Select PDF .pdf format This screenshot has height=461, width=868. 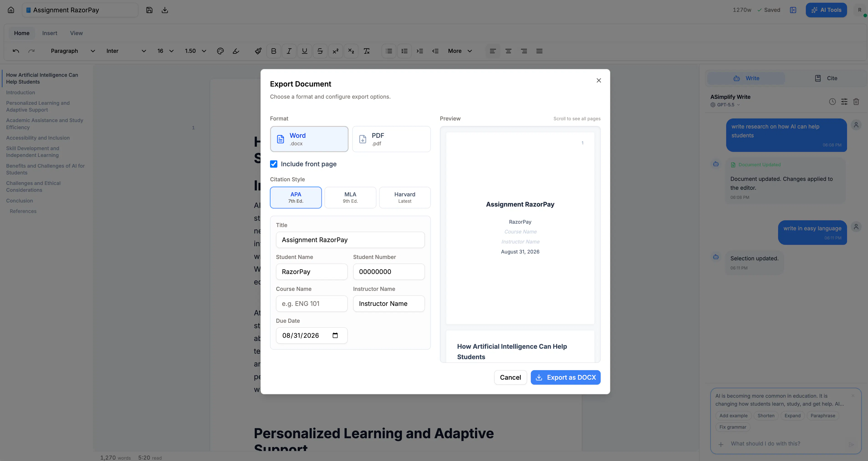(x=391, y=139)
